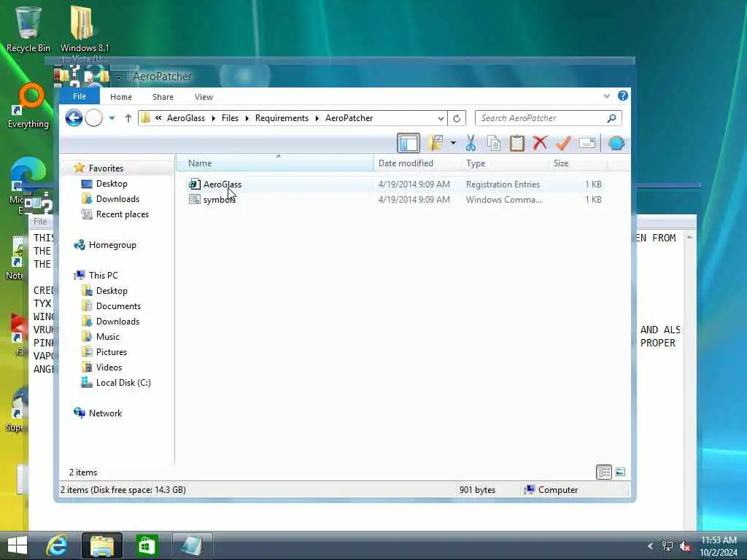Screen dimensions: 747x560
Task: Launch the Everything desktop shortcut
Action: pos(28,106)
